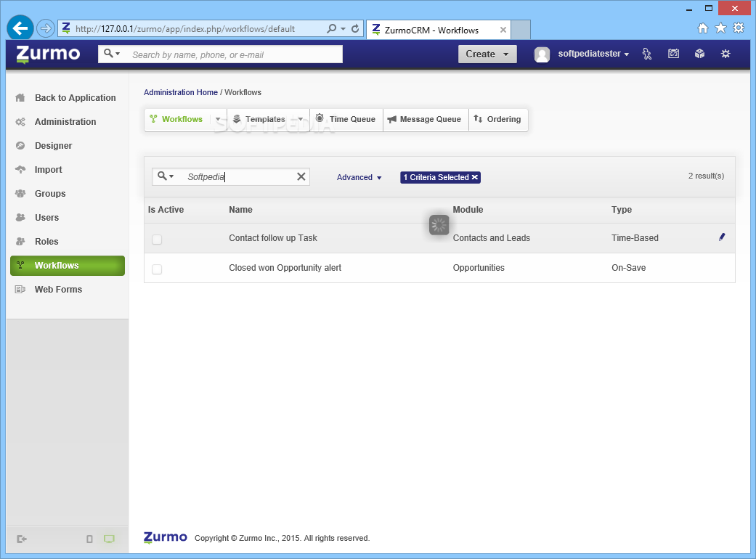
Task: Clear the Softpedia search text with X
Action: tap(301, 177)
